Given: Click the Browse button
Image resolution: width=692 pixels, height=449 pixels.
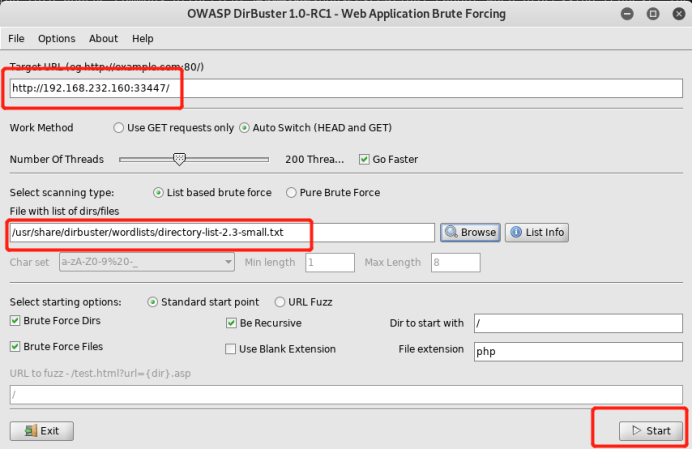Looking at the screenshot, I should [470, 232].
